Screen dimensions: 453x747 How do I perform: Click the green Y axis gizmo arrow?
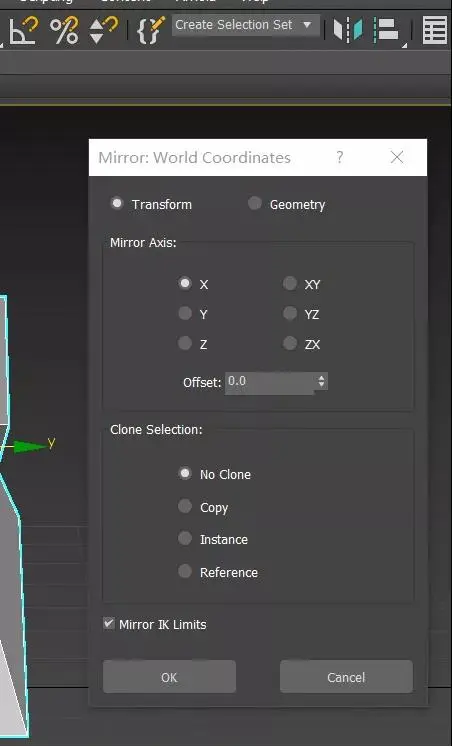30,447
